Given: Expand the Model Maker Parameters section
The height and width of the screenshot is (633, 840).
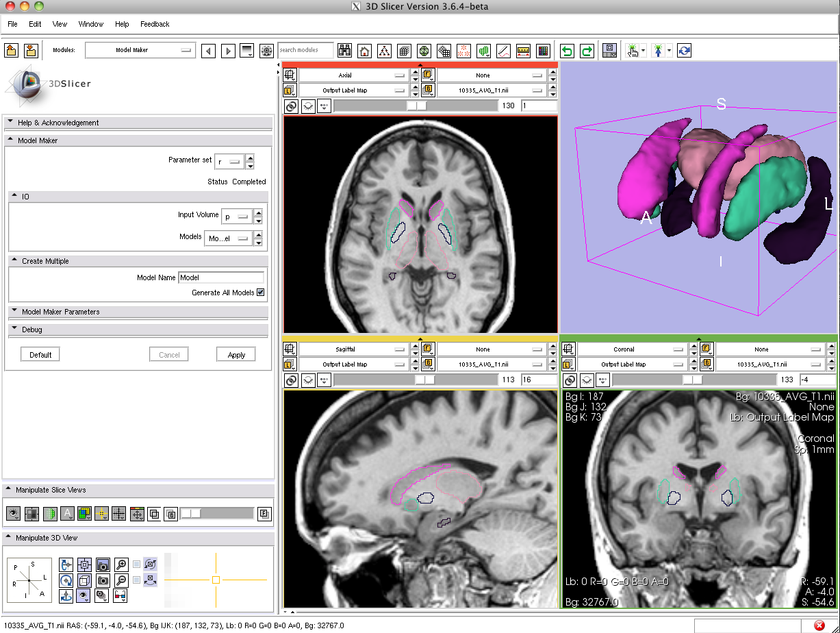Looking at the screenshot, I should click(x=138, y=312).
